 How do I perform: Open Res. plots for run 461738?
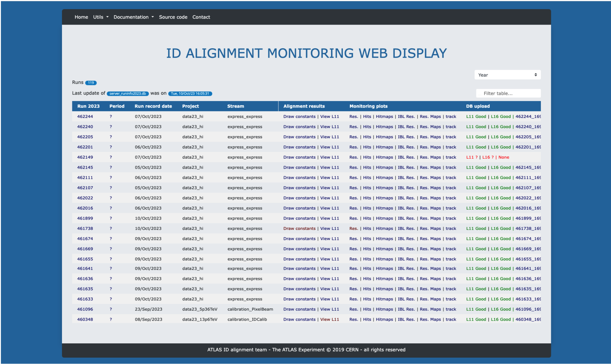[x=353, y=228]
